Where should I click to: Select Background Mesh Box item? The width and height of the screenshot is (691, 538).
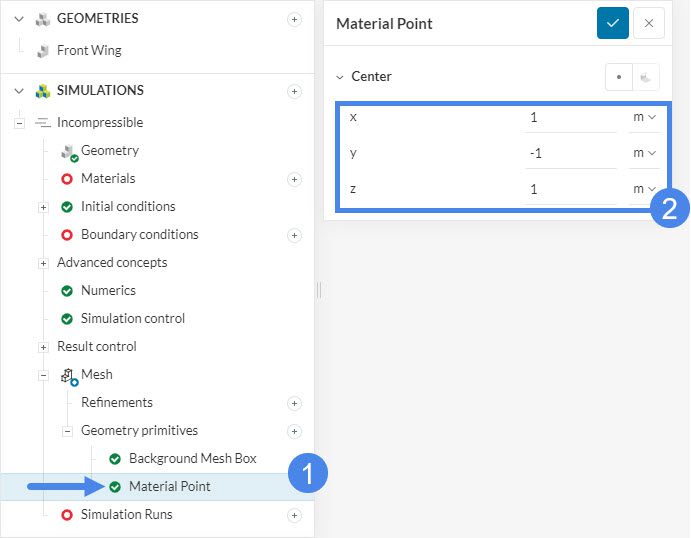192,459
